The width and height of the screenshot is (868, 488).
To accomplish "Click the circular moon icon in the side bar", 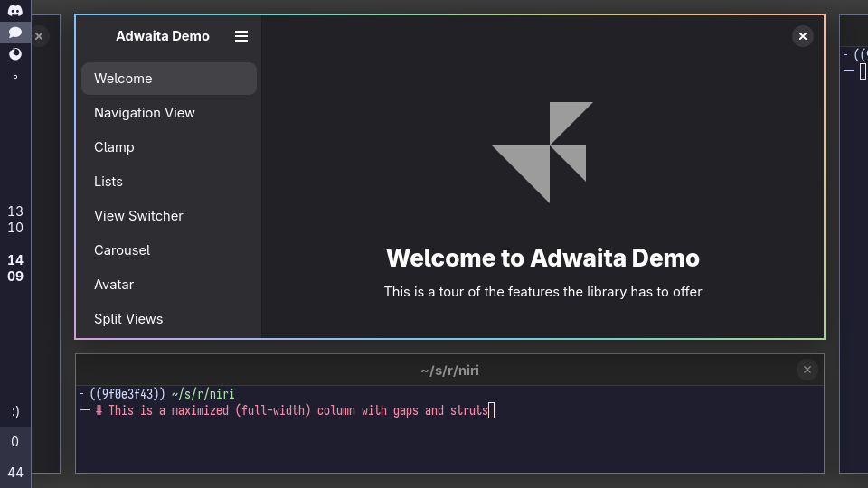I will 15,54.
